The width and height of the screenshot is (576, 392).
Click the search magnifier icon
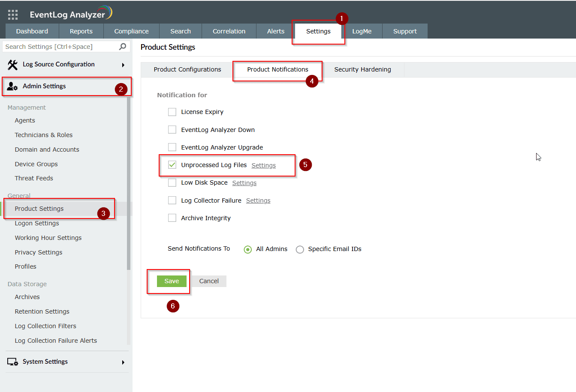pyautogui.click(x=123, y=46)
